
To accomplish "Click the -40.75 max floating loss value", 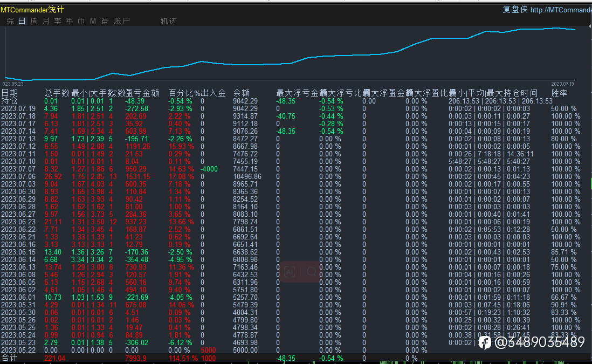I will [285, 116].
